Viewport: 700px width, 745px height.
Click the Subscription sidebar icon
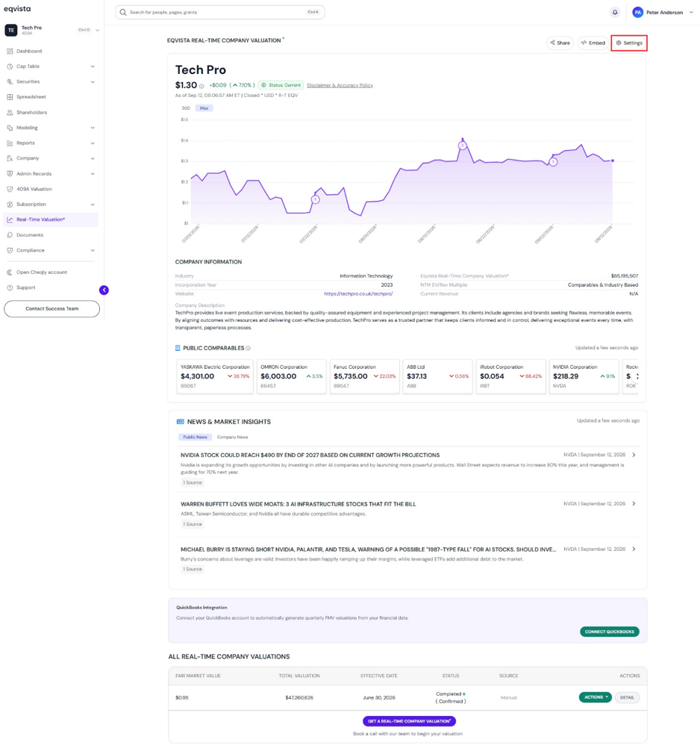click(x=10, y=205)
